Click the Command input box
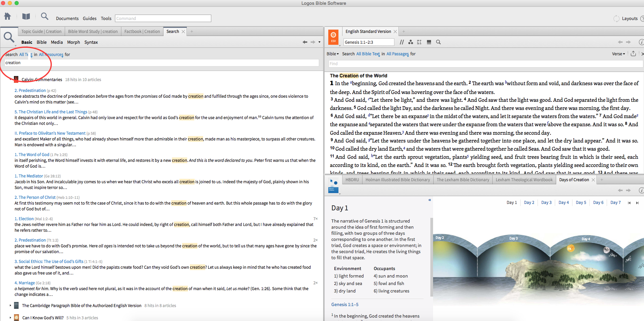 point(163,18)
